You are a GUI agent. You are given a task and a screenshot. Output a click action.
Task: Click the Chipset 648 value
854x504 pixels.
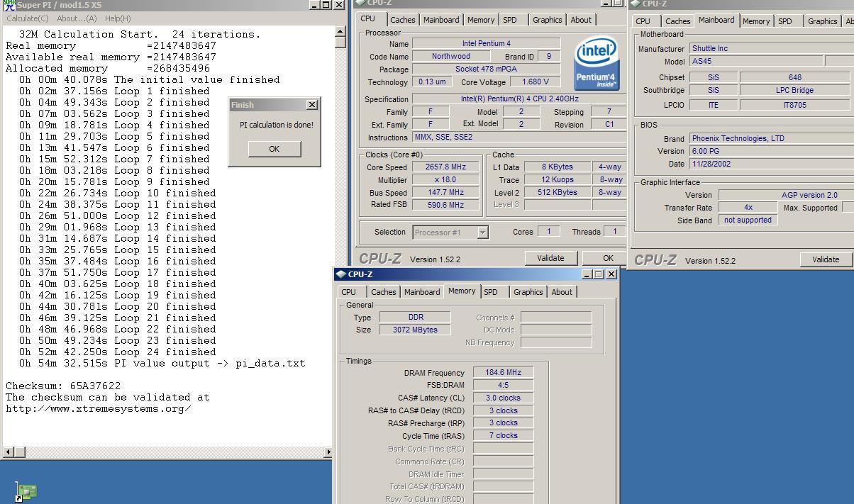click(794, 77)
